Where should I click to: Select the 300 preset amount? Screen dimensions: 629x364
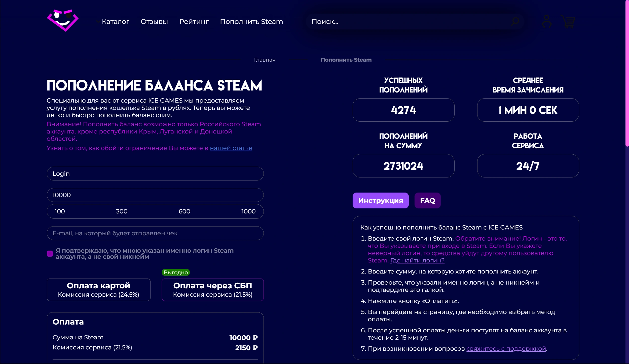point(122,211)
